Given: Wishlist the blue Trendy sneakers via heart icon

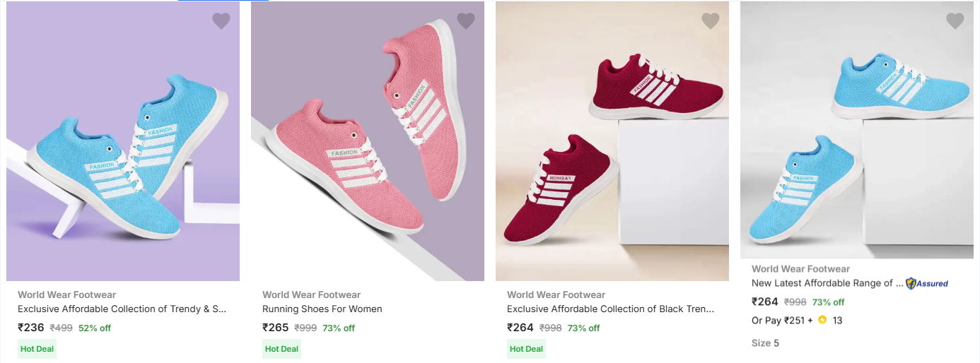Looking at the screenshot, I should pyautogui.click(x=221, y=21).
